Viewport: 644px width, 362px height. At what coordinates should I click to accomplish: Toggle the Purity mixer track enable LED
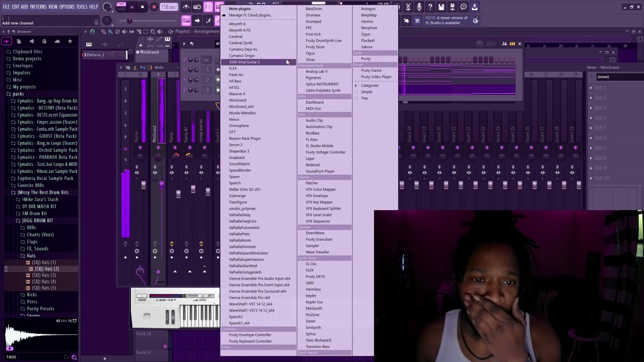click(175, 148)
